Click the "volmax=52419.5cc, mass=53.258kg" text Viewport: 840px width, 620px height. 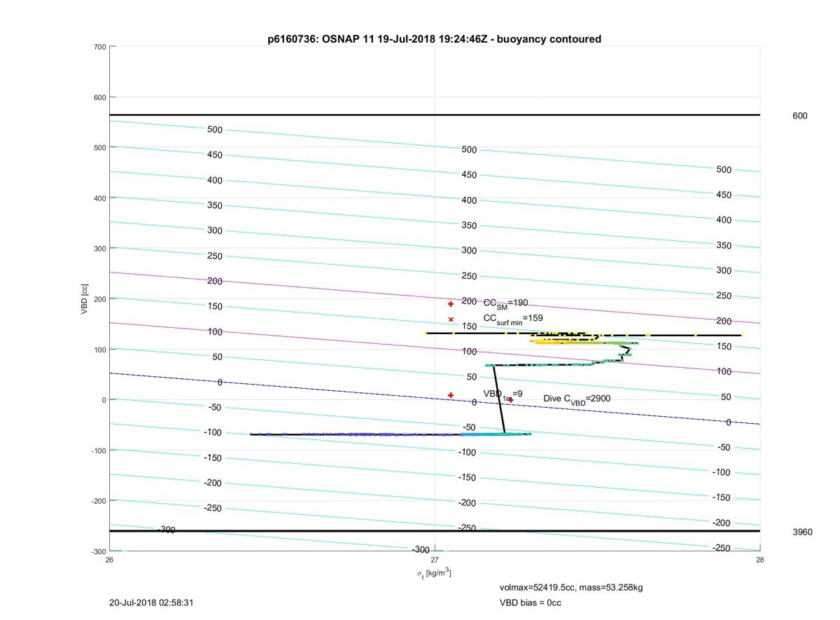coord(570,587)
